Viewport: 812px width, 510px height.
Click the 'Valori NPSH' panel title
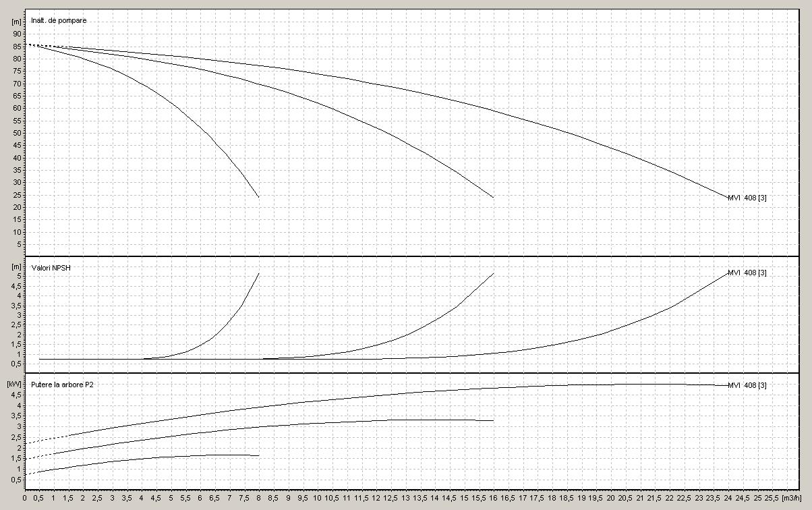51,268
